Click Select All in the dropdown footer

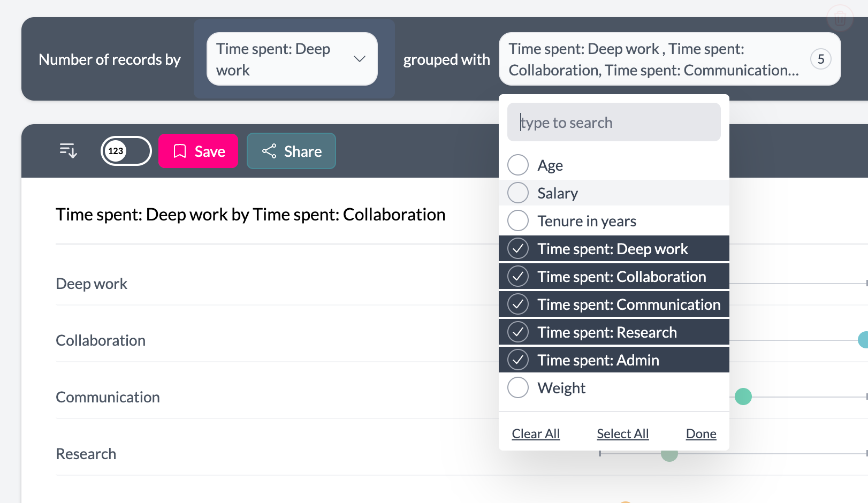(x=622, y=433)
